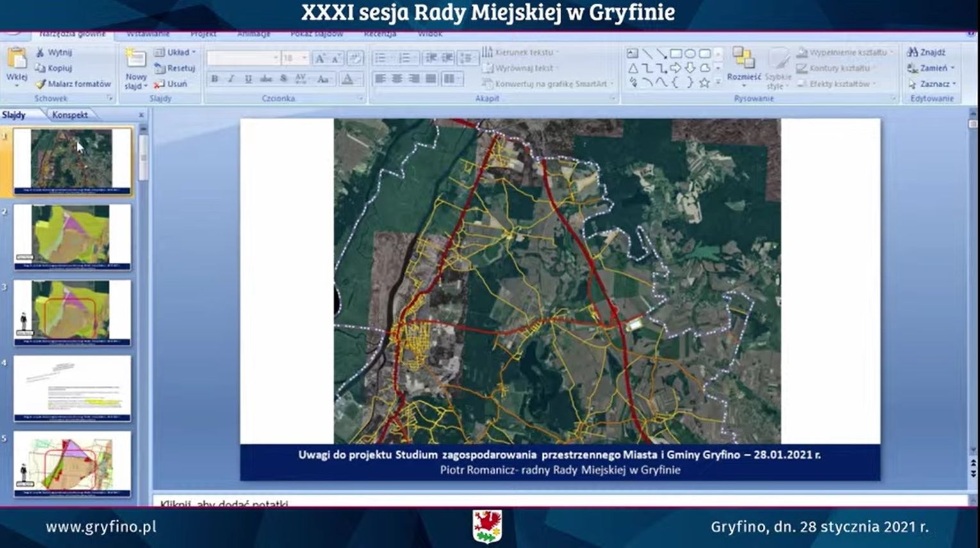Toggle italic text formatting

tap(231, 79)
